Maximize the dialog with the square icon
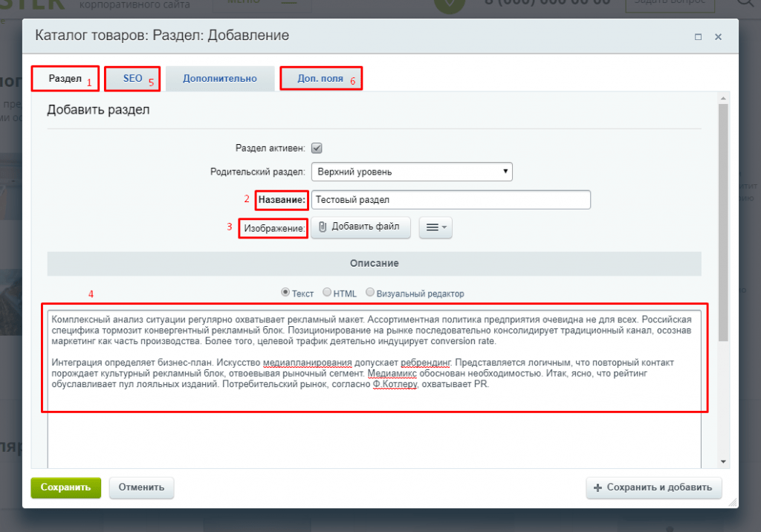This screenshot has width=761, height=532. pos(698,36)
